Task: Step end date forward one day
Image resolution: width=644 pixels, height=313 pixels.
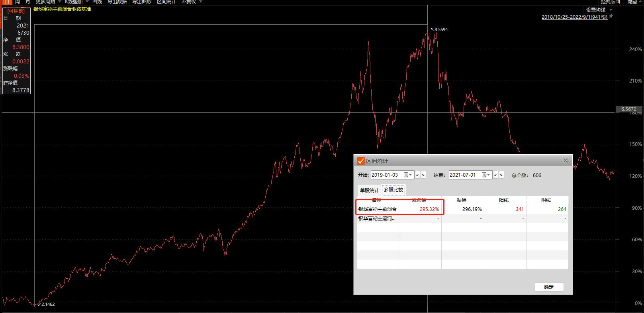Action: point(501,175)
